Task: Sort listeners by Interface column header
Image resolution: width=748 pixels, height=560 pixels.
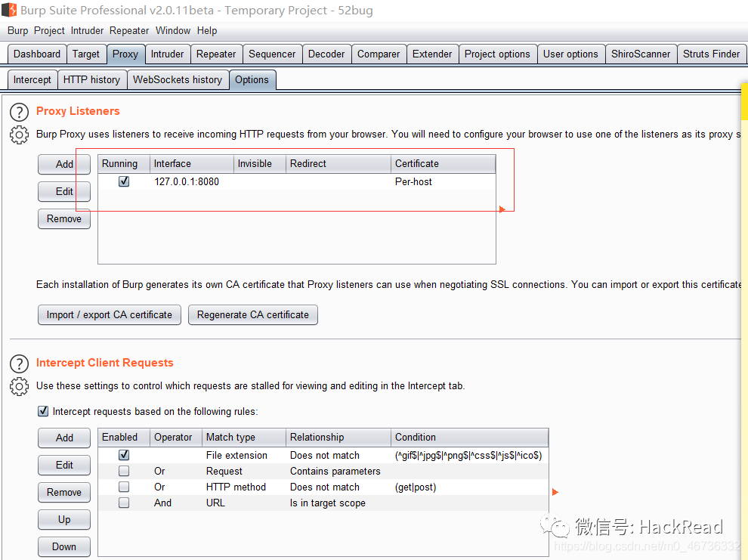Action: click(x=192, y=163)
